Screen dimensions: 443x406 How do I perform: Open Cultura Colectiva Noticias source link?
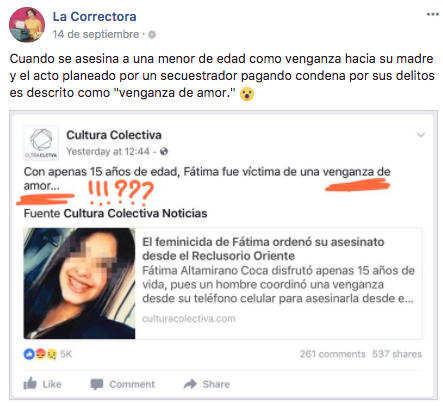click(135, 213)
